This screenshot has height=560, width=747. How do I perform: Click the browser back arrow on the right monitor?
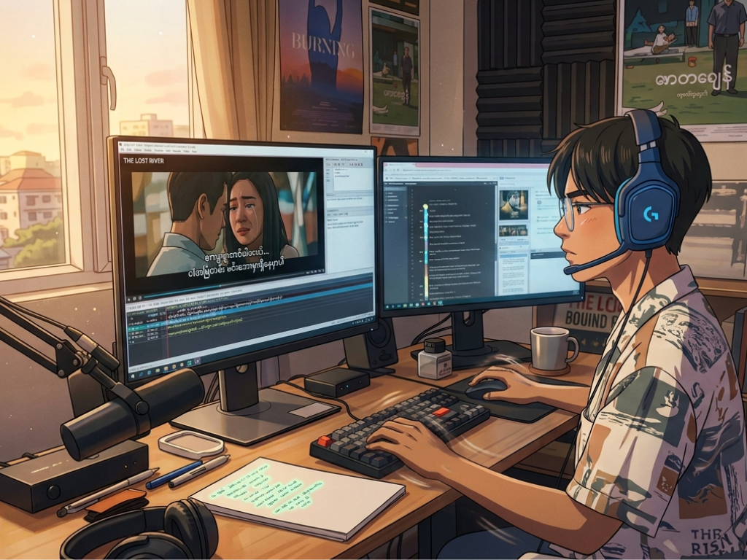pos(386,170)
